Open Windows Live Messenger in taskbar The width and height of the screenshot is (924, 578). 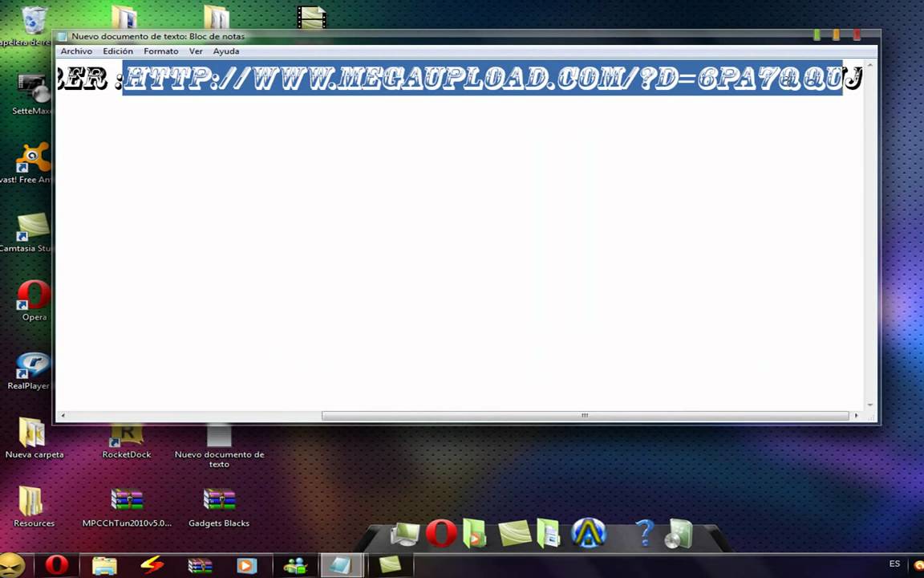click(294, 566)
